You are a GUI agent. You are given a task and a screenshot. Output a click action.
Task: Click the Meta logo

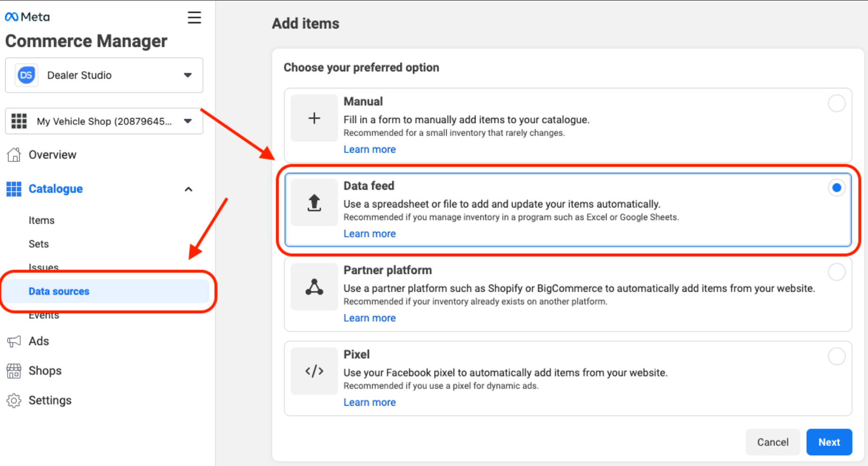click(27, 17)
